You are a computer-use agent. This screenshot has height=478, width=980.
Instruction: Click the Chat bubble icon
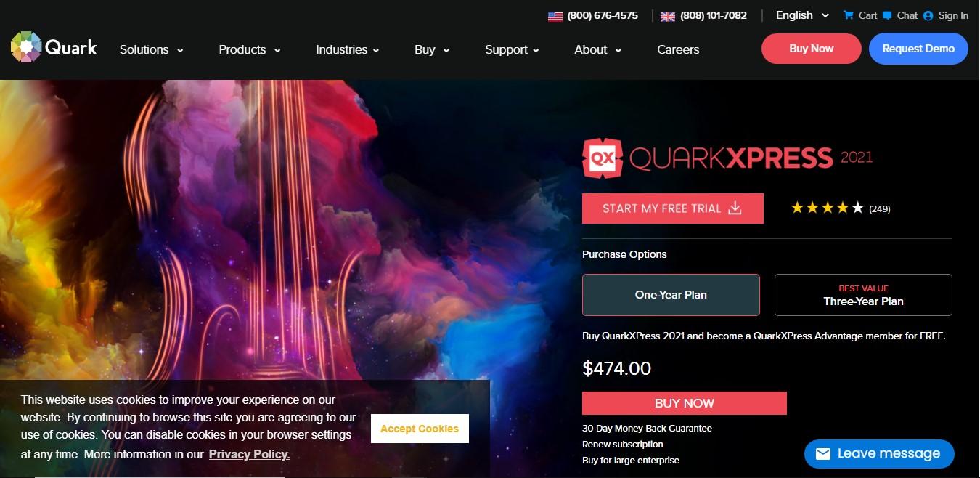[887, 15]
